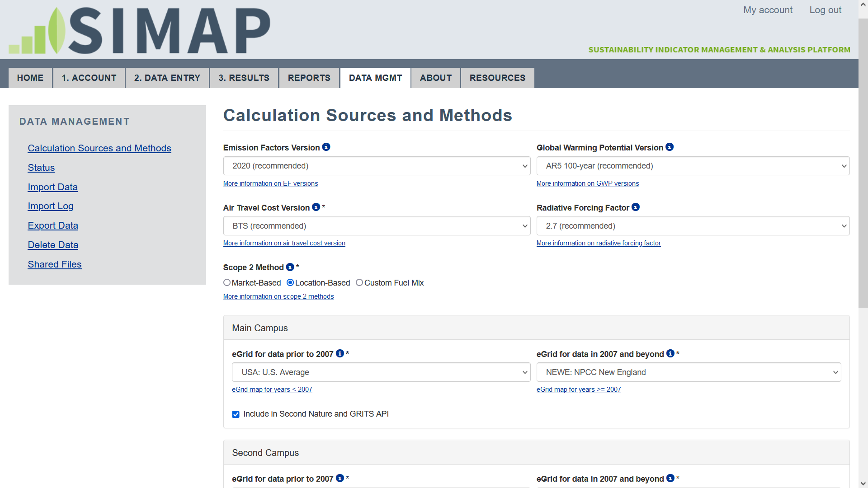This screenshot has height=488, width=868.
Task: Select the Market-Based radio button
Action: click(x=227, y=283)
